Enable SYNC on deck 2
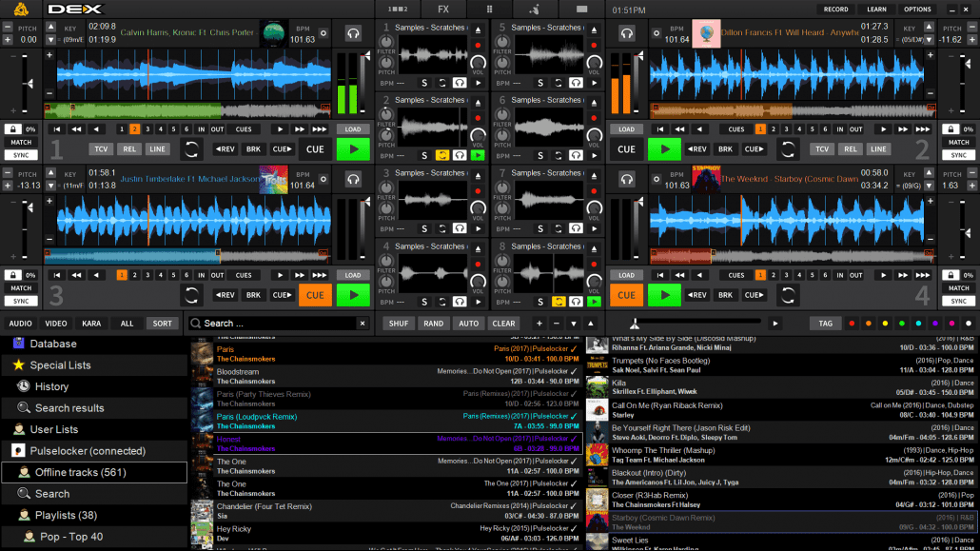 [958, 155]
